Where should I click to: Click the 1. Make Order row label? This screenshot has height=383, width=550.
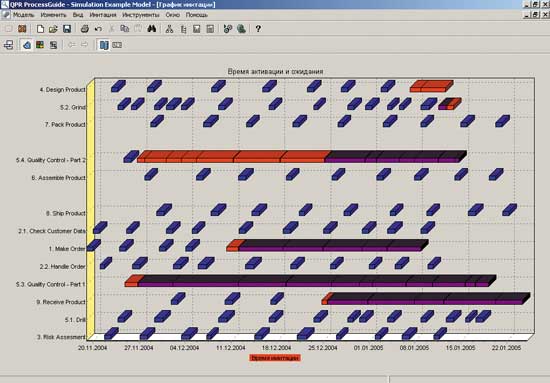67,249
